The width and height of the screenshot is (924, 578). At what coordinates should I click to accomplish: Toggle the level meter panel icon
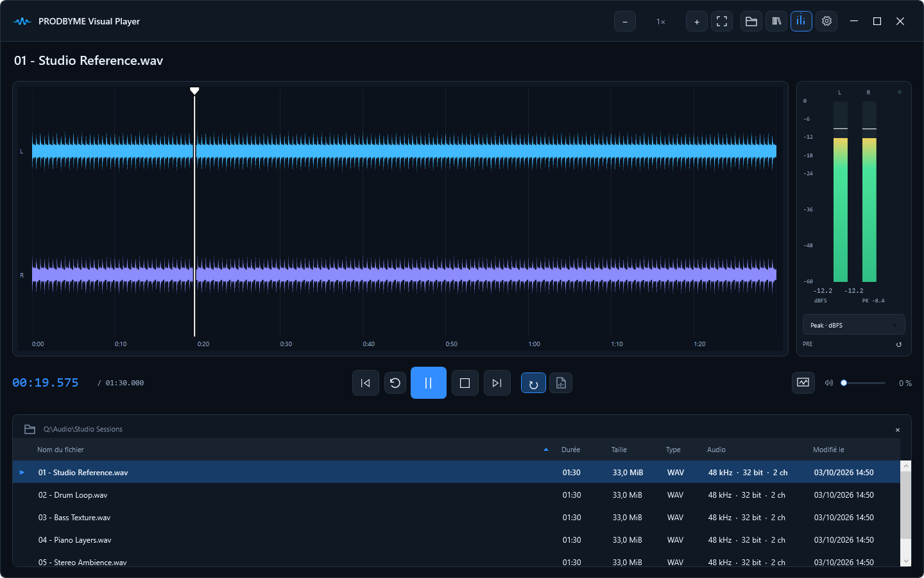[801, 21]
